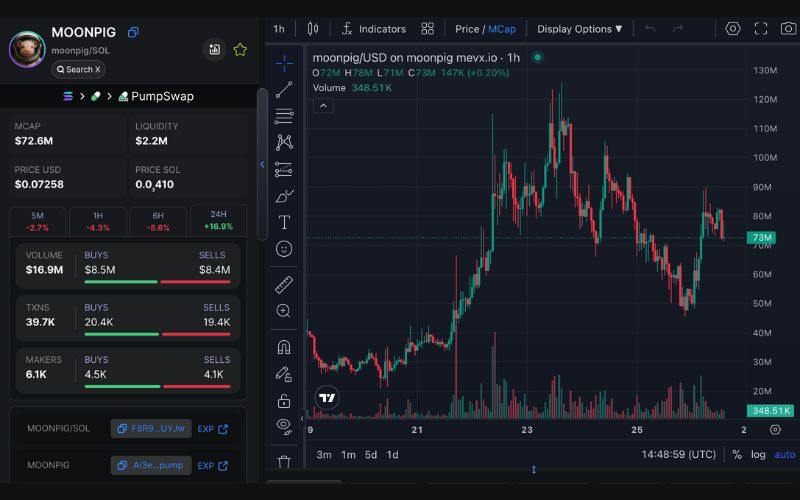Copy the MOONPIG/SOL pair address F8R9
The image size is (800, 500).
pos(151,429)
